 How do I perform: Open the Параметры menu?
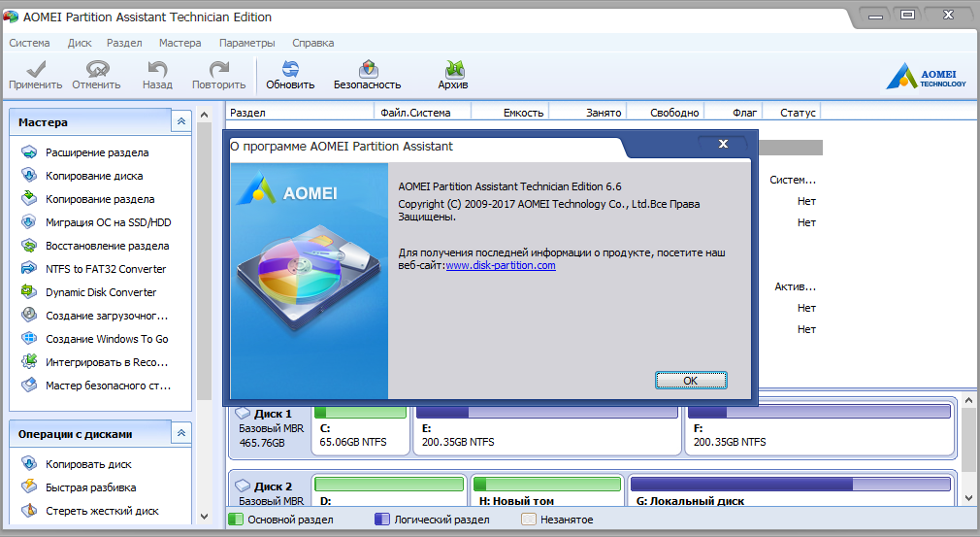246,43
